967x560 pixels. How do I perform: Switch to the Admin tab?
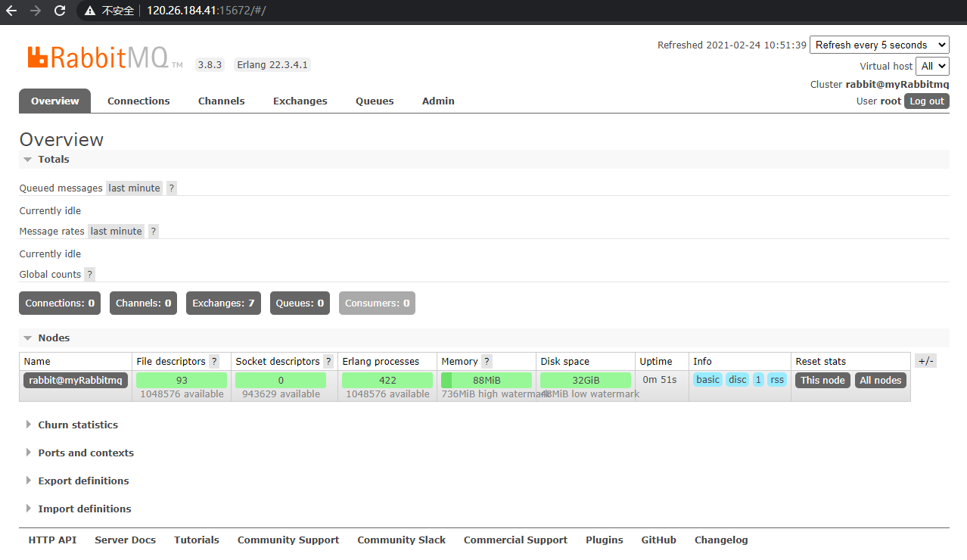[x=438, y=101]
